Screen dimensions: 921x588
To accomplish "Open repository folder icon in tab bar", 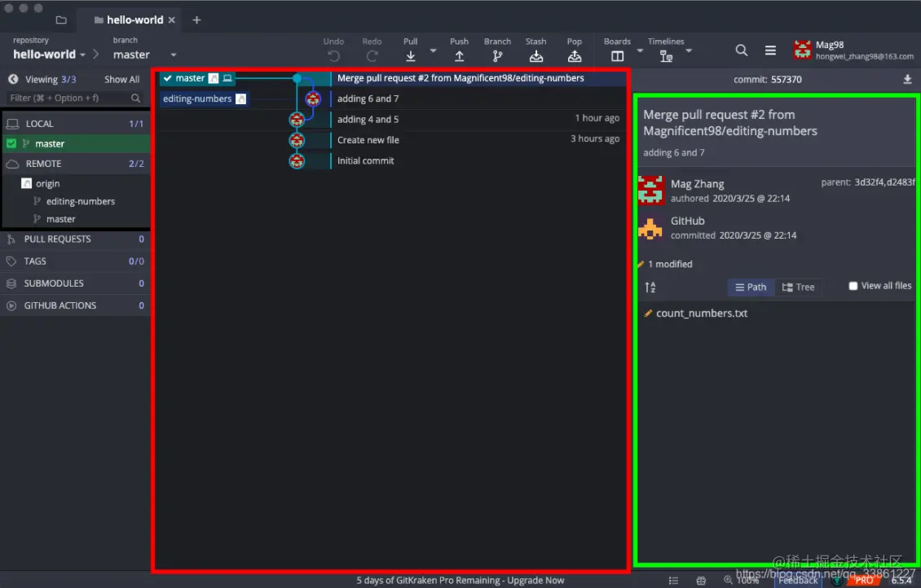I will pyautogui.click(x=61, y=20).
